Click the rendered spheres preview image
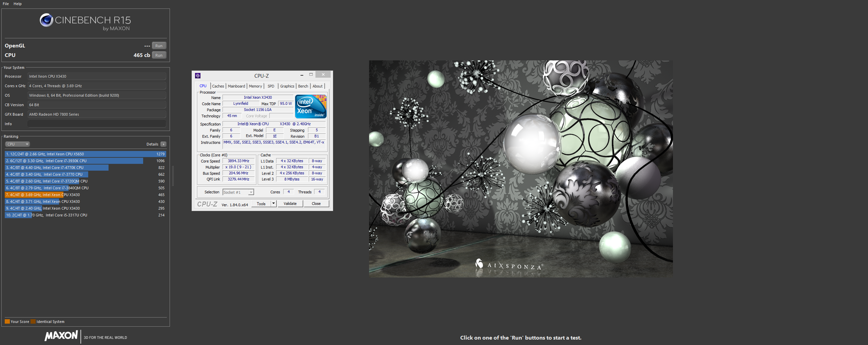Screen dimensions: 868x345 coord(521,169)
